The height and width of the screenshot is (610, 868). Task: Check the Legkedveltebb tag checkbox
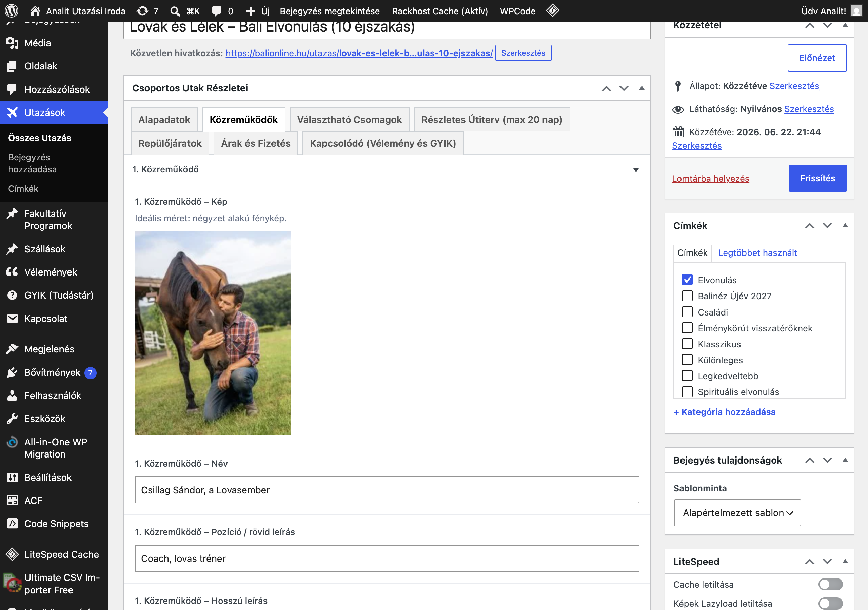pos(687,376)
